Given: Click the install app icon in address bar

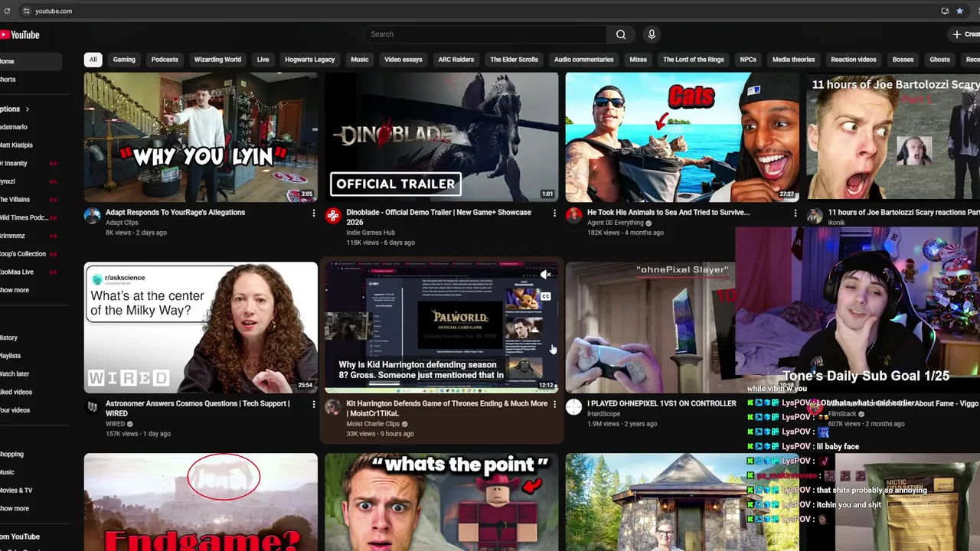Looking at the screenshot, I should (x=945, y=11).
